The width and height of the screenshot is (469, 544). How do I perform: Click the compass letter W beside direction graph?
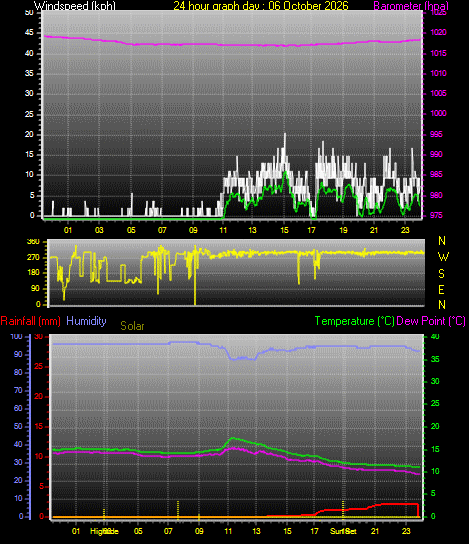pos(443,257)
